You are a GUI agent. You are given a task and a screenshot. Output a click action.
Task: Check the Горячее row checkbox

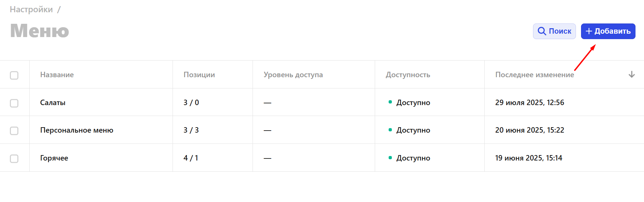click(x=14, y=158)
